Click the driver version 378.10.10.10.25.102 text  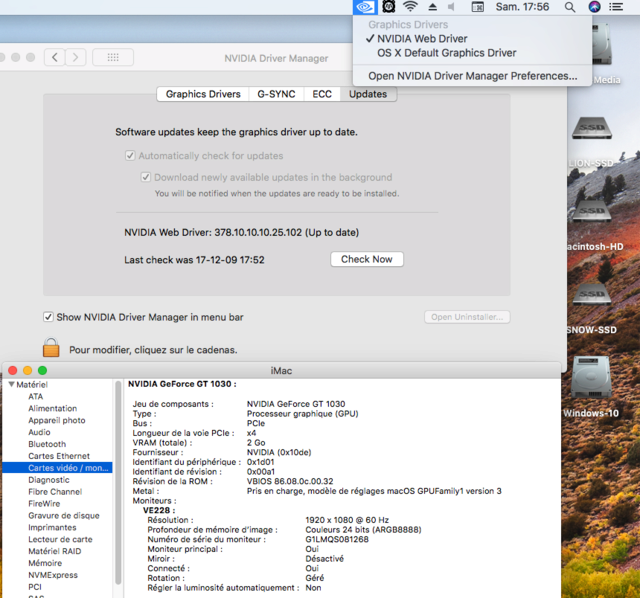258,232
